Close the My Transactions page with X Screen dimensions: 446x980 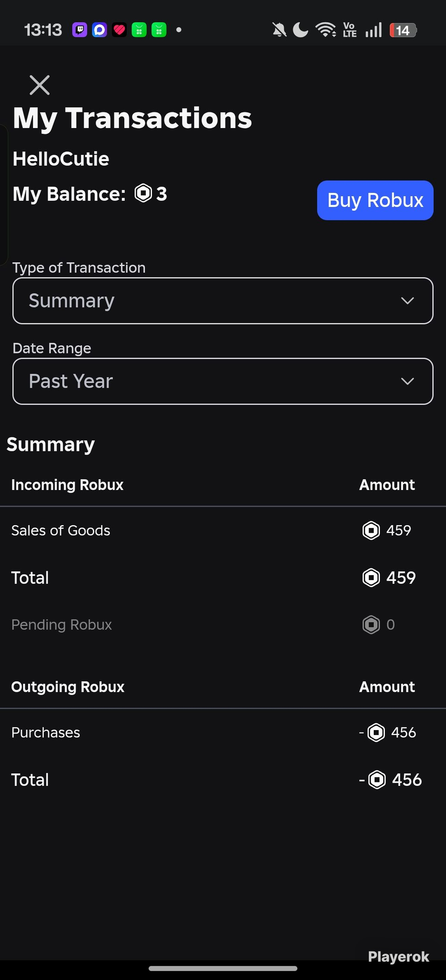[x=39, y=85]
